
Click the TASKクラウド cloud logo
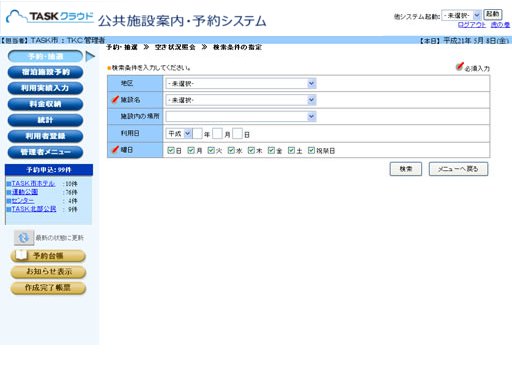click(50, 17)
